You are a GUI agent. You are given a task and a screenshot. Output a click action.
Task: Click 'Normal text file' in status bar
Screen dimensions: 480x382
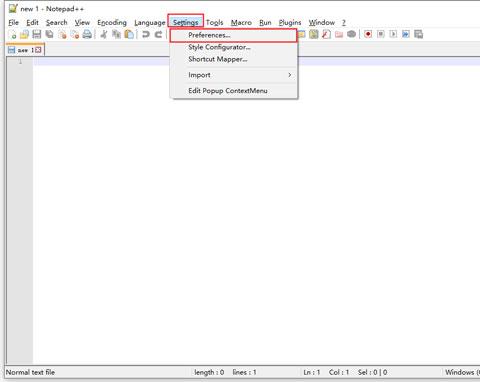point(30,372)
